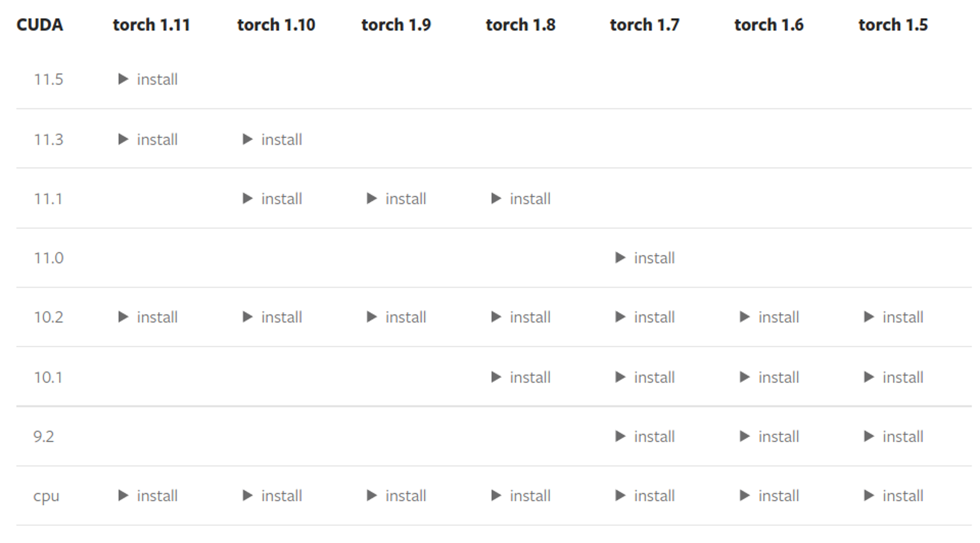Expand install for CUDA 11.1 torch 1.9
Screen dimensions: 980x543
click(x=396, y=199)
